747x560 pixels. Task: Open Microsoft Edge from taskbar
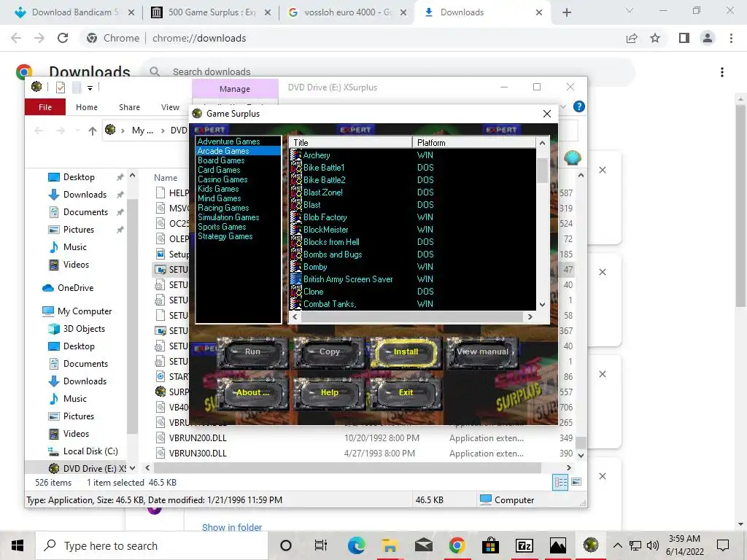tap(356, 545)
